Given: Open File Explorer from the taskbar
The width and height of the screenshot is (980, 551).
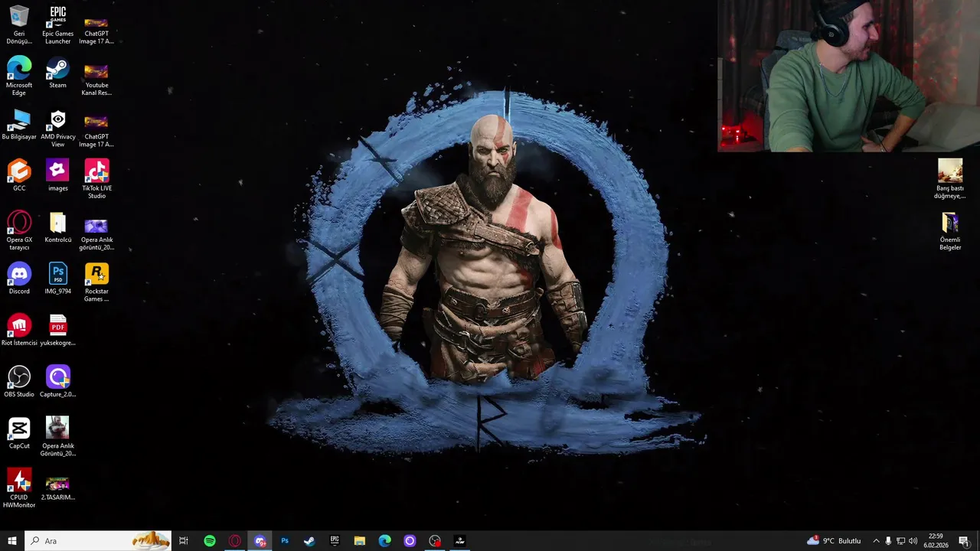Looking at the screenshot, I should 359,541.
